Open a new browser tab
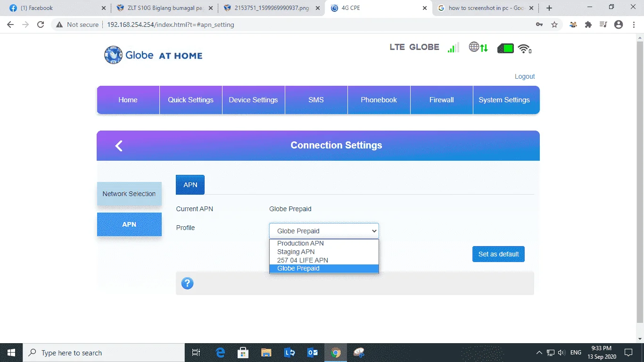The height and width of the screenshot is (362, 644). tap(549, 8)
